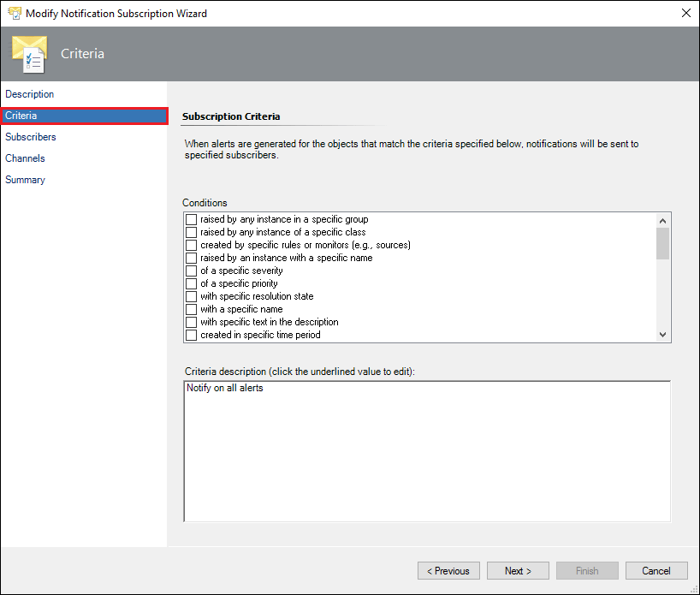Click the conditions list scrollbar thumb
Image resolution: width=700 pixels, height=595 pixels.
(x=662, y=243)
